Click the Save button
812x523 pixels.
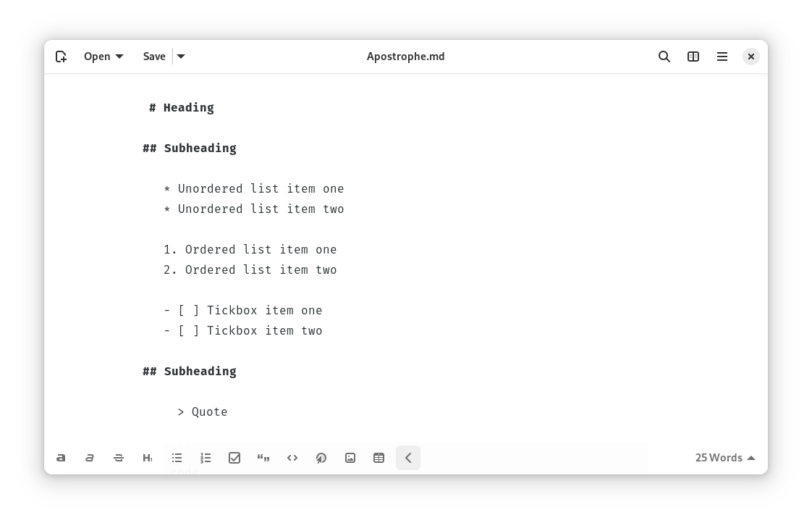click(x=154, y=57)
